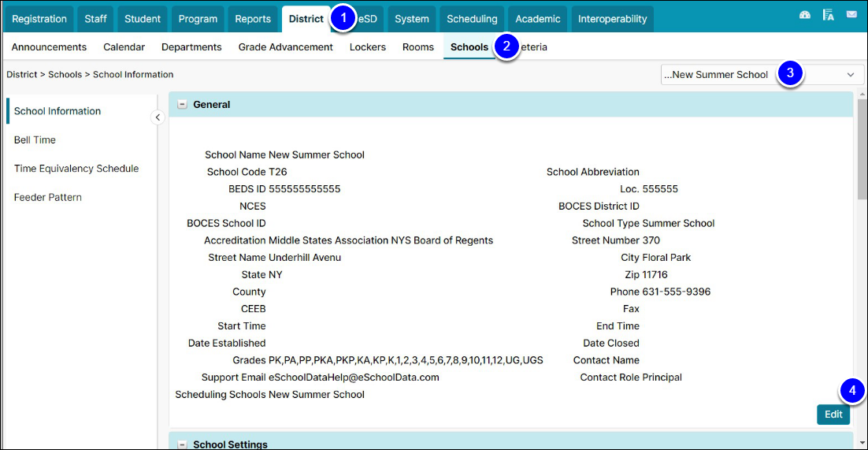Open Bell Time in the sidebar
The width and height of the screenshot is (868, 450).
pos(35,139)
